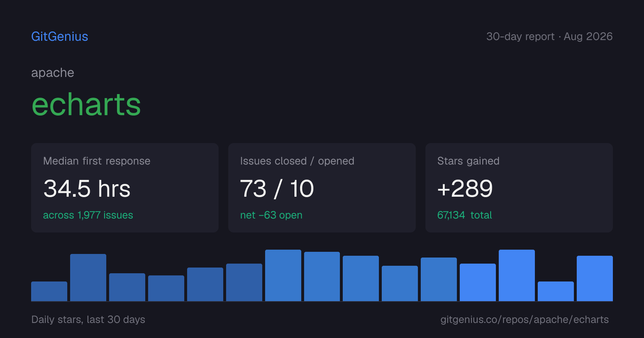Open the "echarts" repository title
644x338 pixels.
point(86,104)
